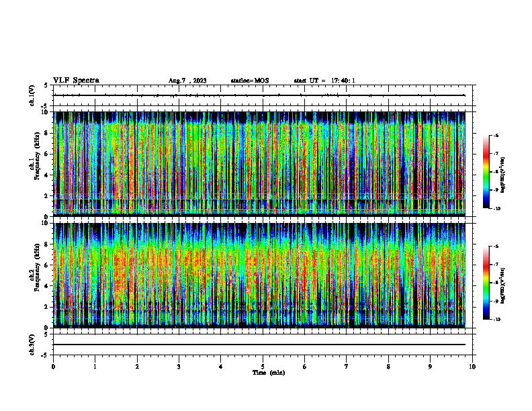Click the "ch.1(V)" waveform axis label

32,95
